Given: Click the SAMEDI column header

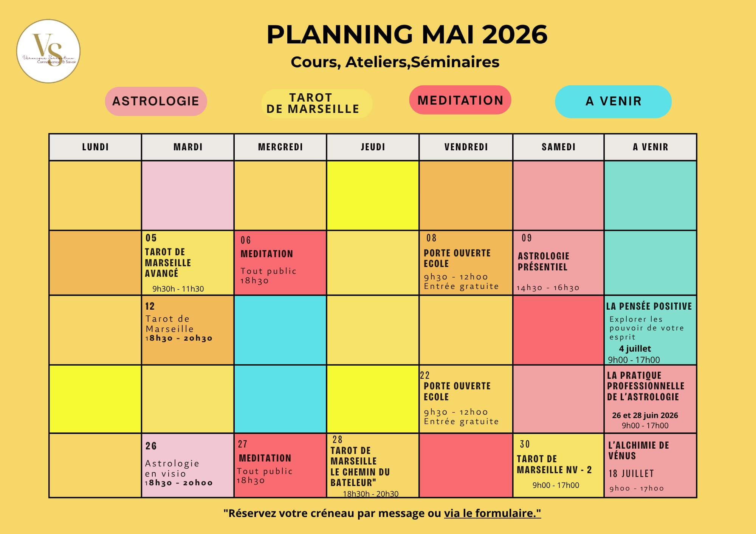Looking at the screenshot, I should (558, 147).
